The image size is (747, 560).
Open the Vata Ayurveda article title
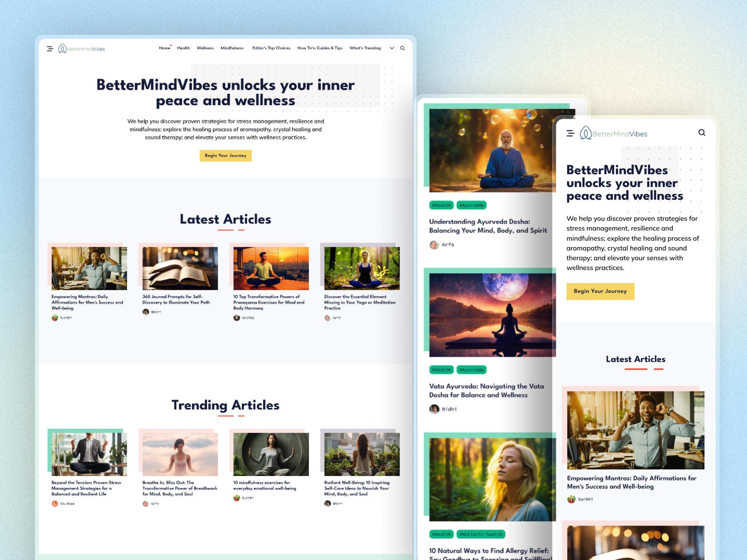pyautogui.click(x=486, y=390)
